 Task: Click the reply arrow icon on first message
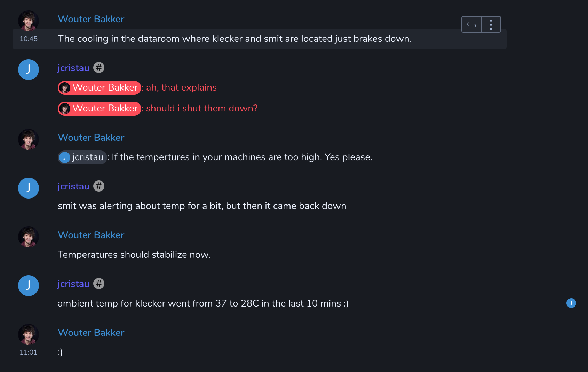tap(471, 24)
